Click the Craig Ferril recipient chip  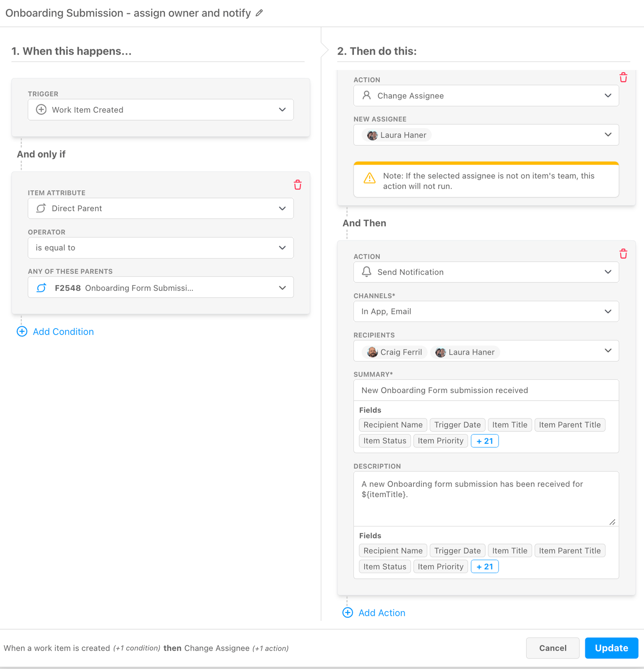[x=395, y=352]
